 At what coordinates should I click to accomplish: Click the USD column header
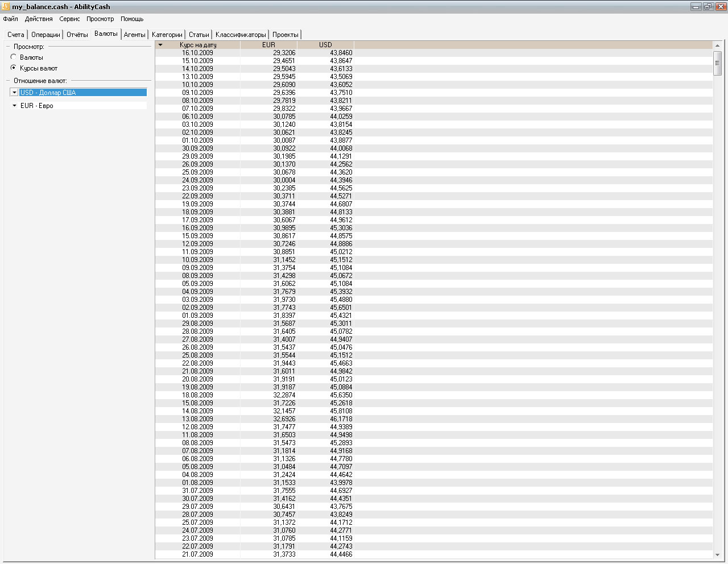(325, 45)
